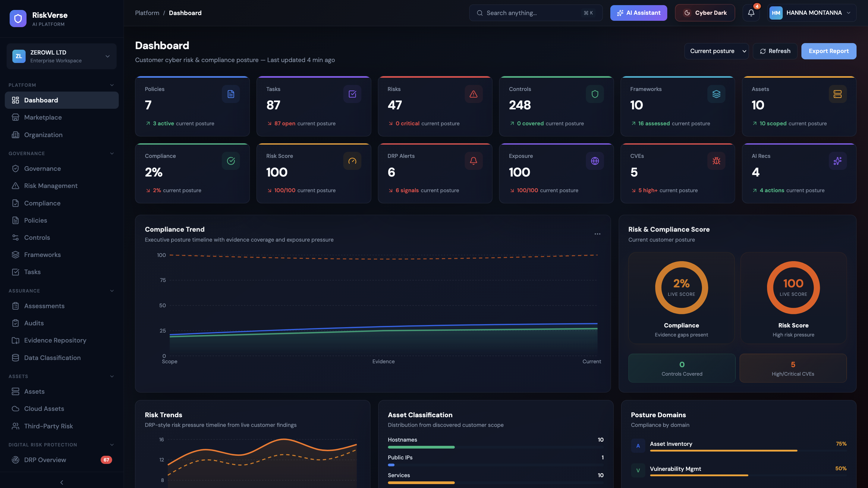Open DRP Overview in the sidebar
This screenshot has height=488, width=868.
click(x=62, y=460)
